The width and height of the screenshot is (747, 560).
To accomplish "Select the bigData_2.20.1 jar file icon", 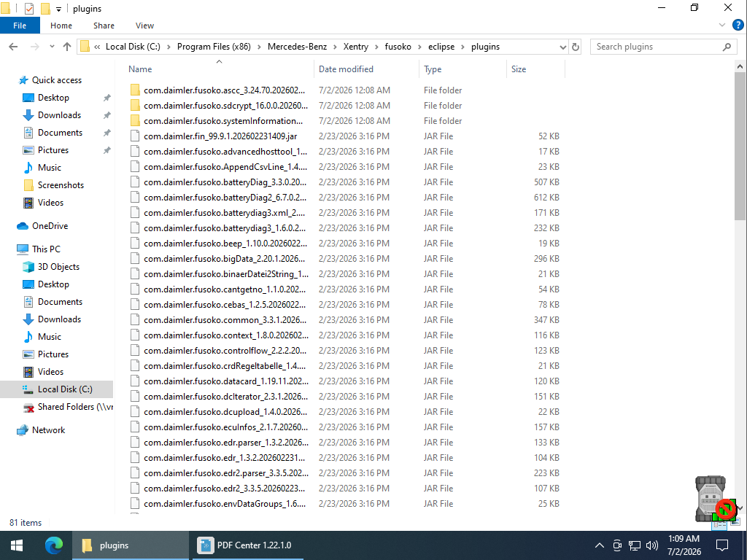I will [135, 259].
